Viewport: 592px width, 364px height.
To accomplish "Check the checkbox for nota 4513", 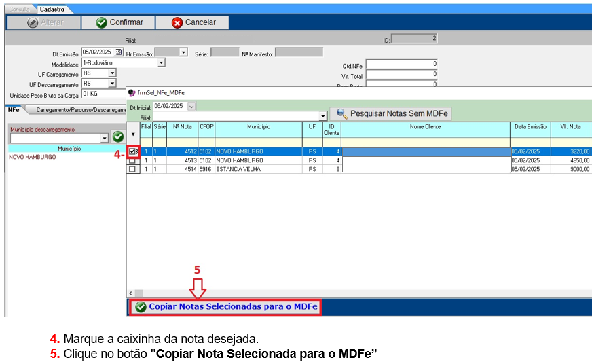I will point(132,160).
